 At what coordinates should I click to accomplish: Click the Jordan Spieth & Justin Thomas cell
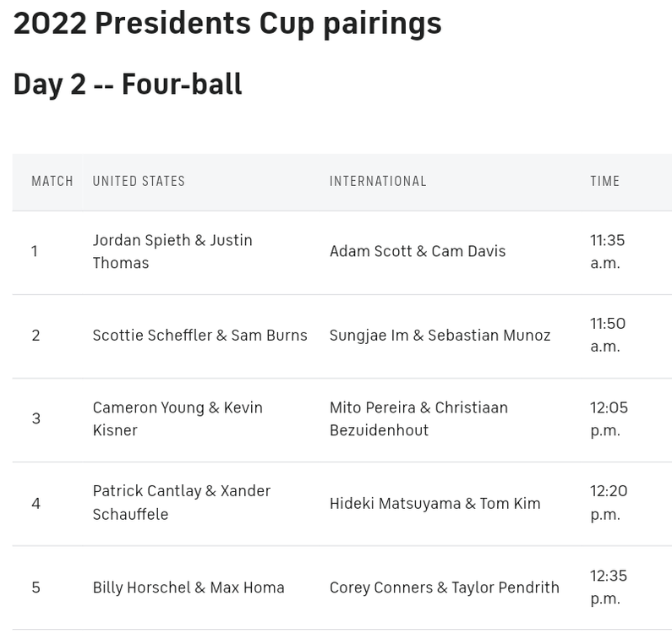click(172, 251)
